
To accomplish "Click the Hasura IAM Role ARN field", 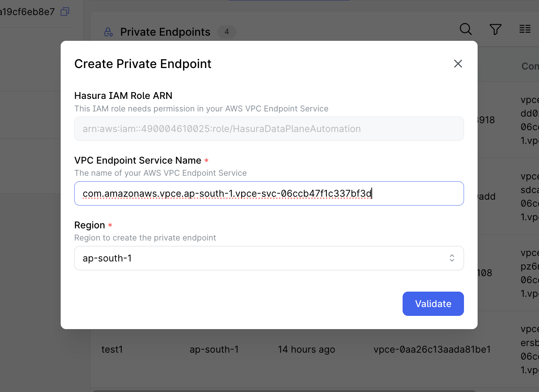I will click(x=269, y=129).
